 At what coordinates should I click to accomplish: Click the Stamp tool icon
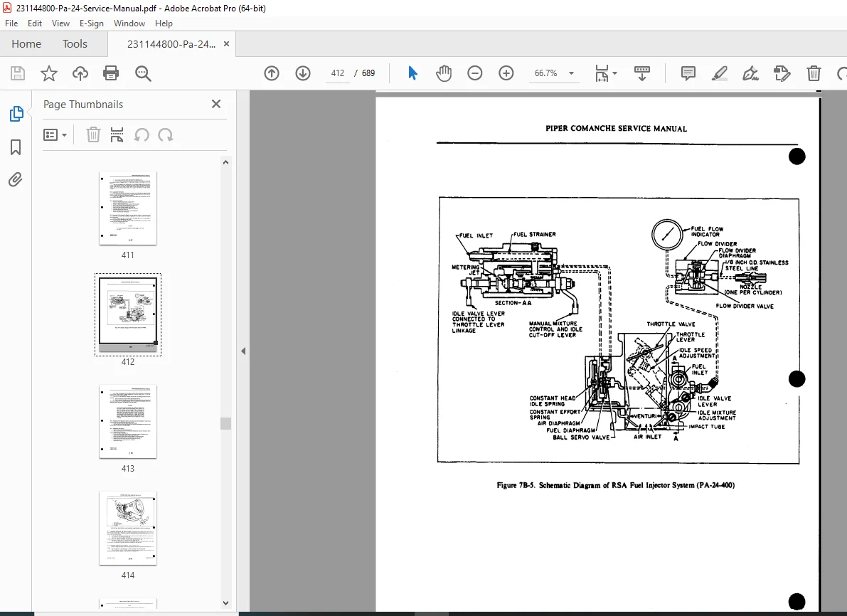pyautogui.click(x=782, y=73)
